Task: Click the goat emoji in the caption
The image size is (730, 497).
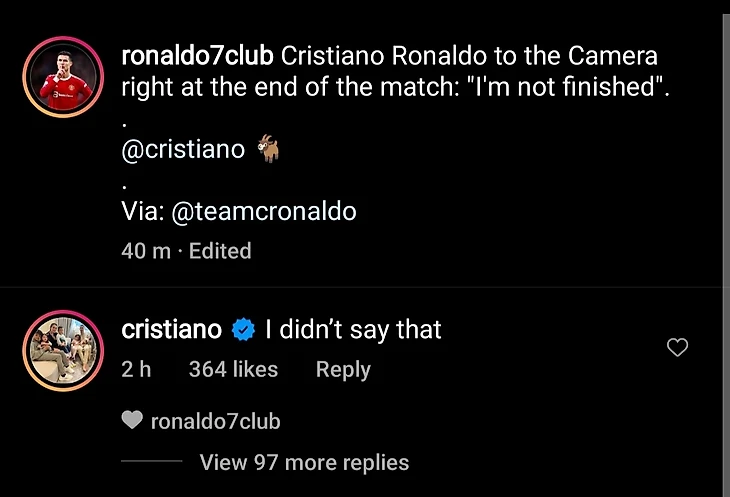Action: (269, 150)
